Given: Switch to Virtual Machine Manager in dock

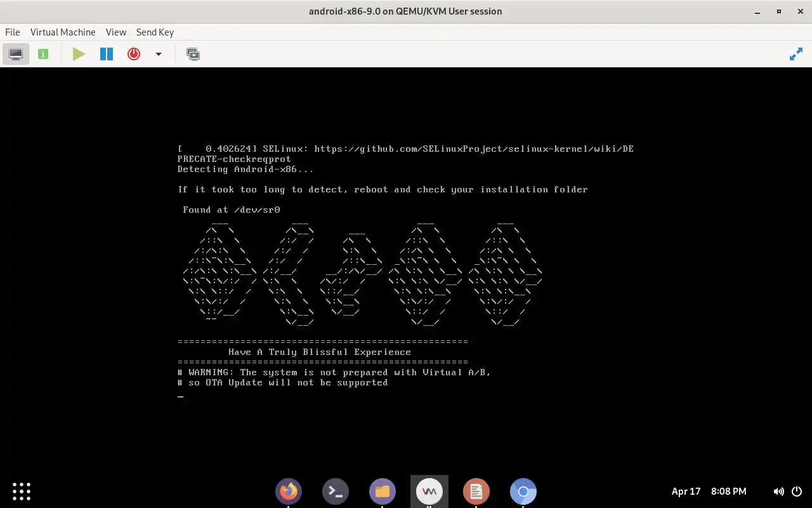Looking at the screenshot, I should coord(429,491).
